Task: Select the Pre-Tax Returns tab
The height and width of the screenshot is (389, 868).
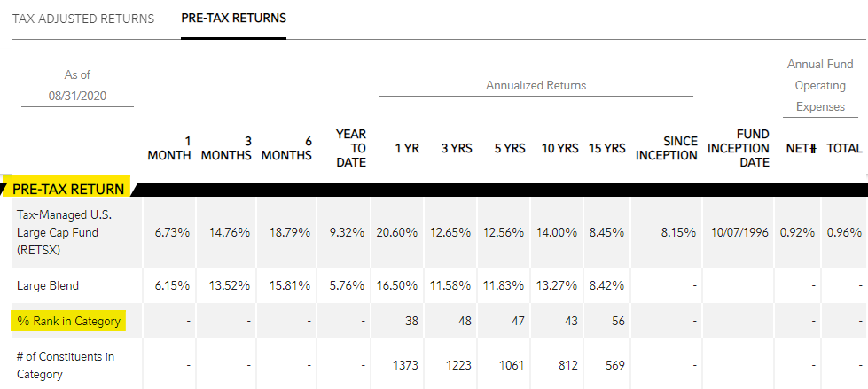Action: [x=233, y=19]
